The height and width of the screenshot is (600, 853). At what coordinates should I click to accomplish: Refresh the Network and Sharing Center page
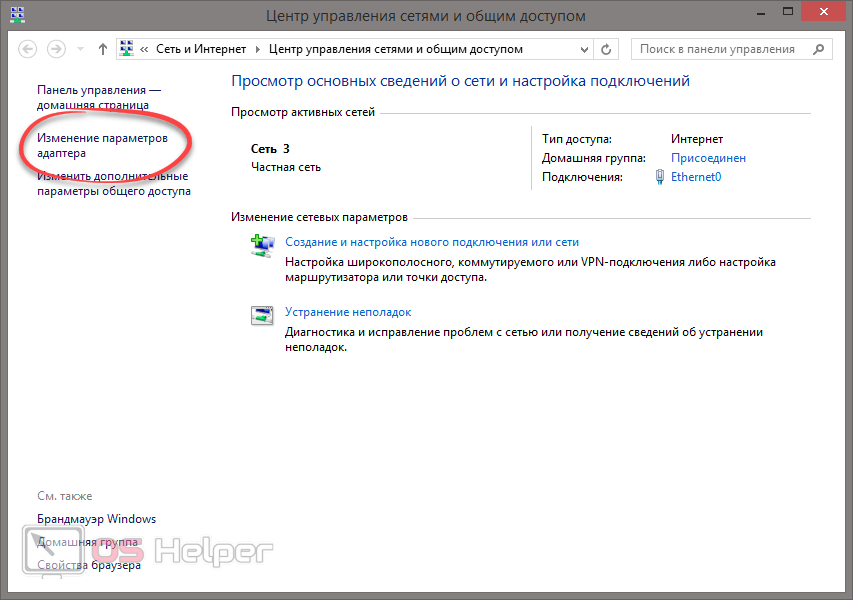pos(606,49)
